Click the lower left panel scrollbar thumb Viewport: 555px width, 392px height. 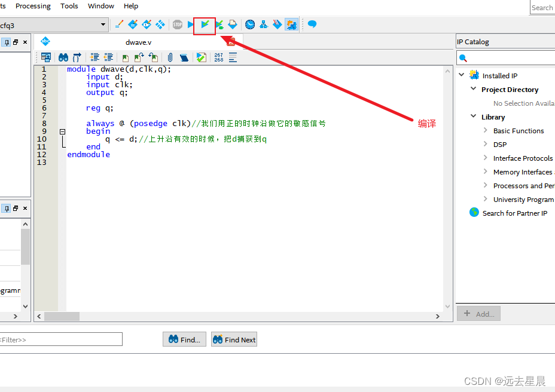point(25,247)
